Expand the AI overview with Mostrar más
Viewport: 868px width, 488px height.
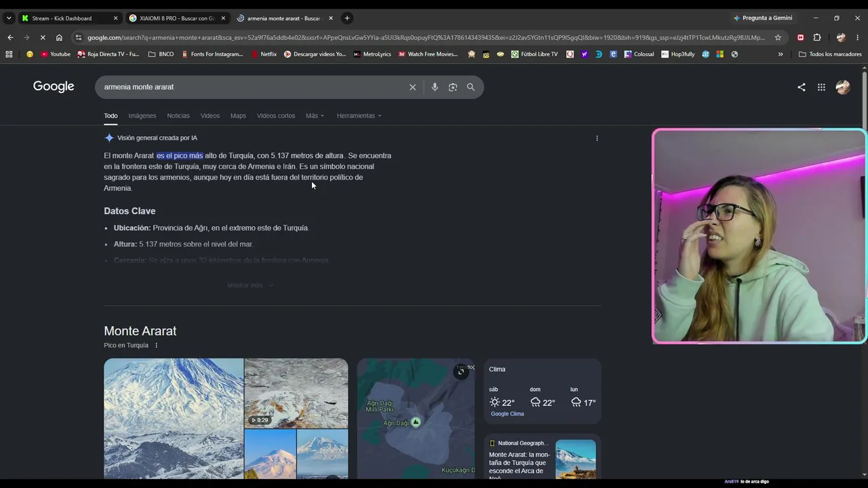(250, 285)
